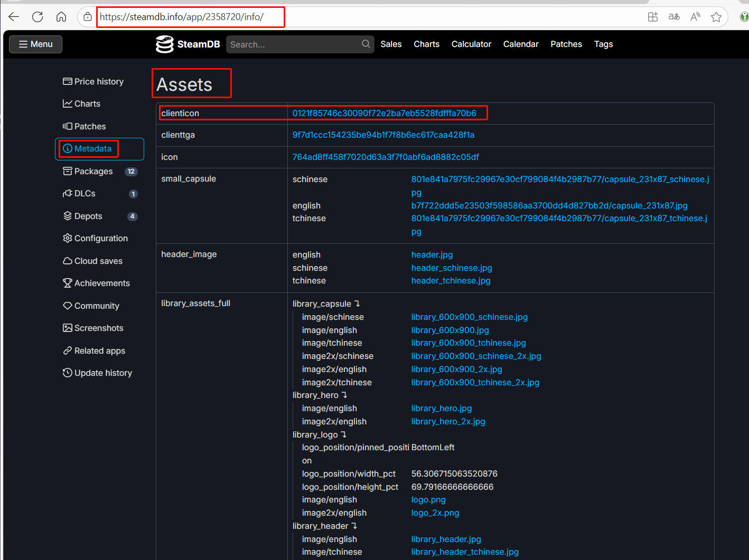Open the Tags nav item
This screenshot has height=560, width=749.
point(603,44)
